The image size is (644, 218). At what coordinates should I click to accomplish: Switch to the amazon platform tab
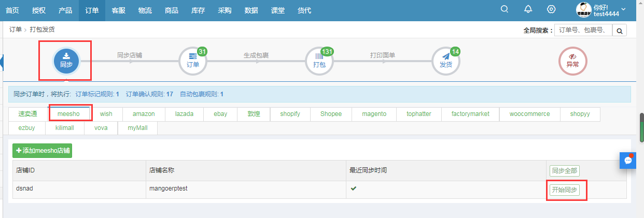[144, 114]
